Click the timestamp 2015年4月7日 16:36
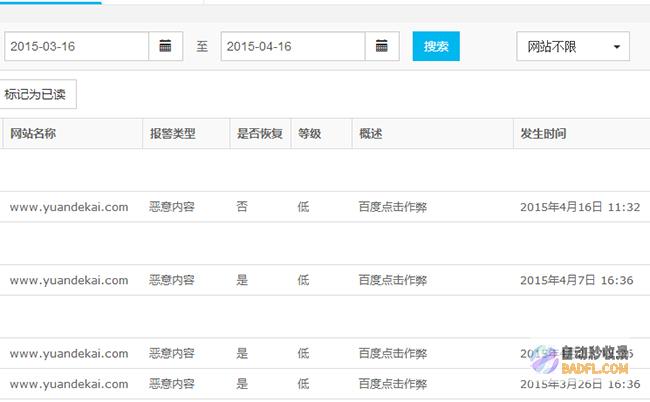 tap(577, 280)
